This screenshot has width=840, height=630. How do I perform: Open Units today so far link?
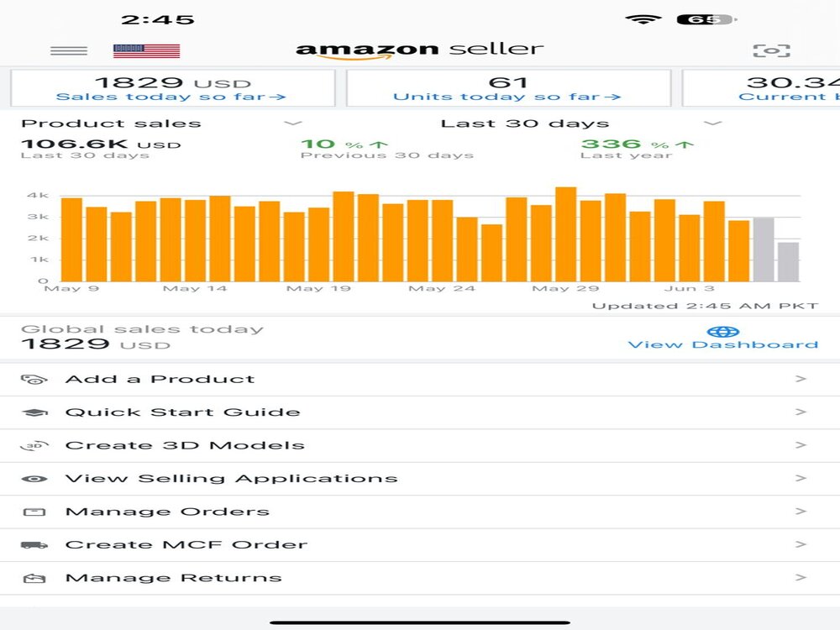(507, 97)
